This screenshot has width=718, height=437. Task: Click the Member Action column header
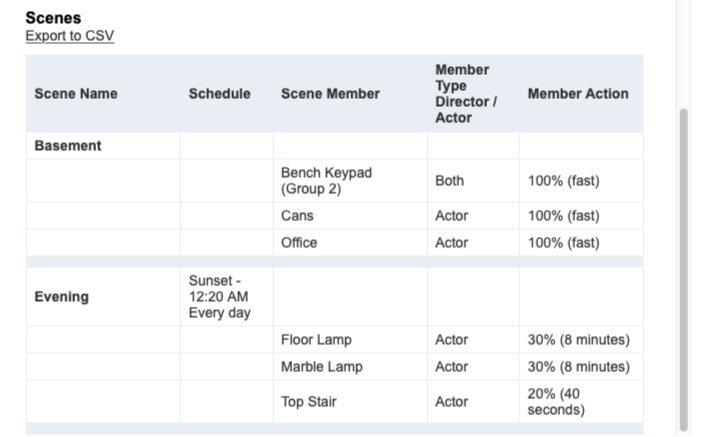578,93
